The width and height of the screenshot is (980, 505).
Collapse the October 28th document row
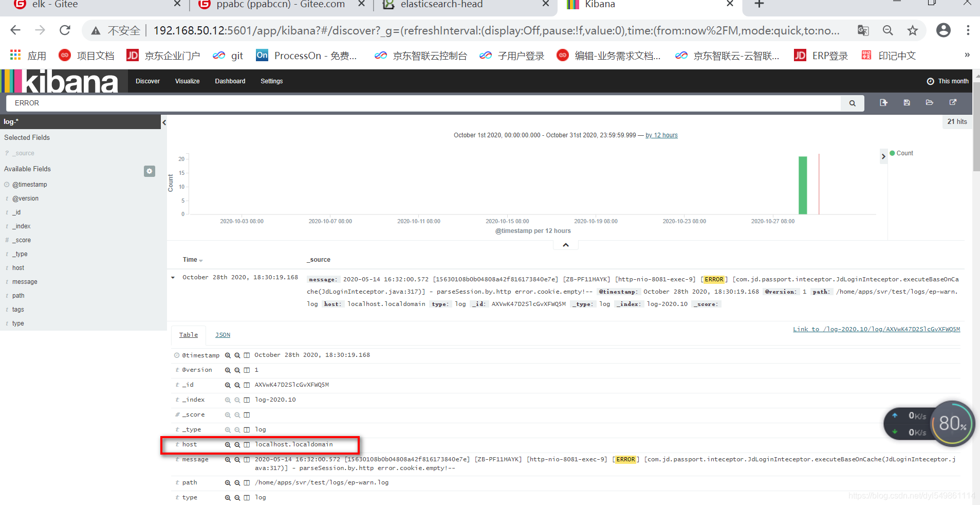pos(173,278)
